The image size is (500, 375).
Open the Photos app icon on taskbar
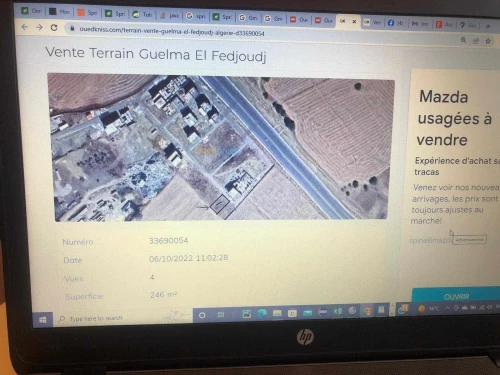coord(247,314)
